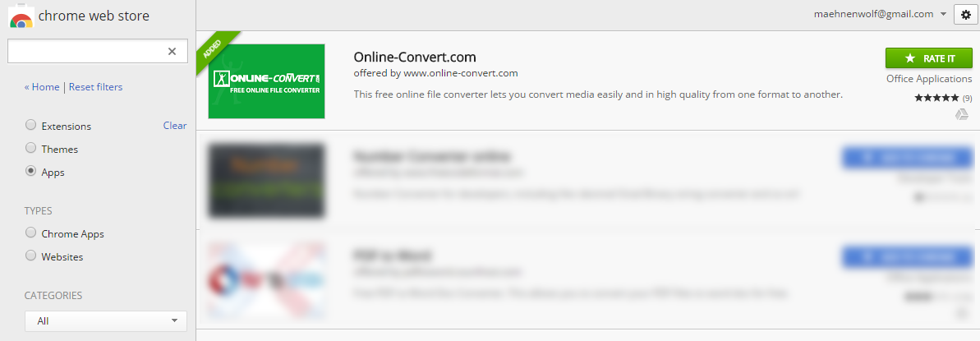The height and width of the screenshot is (341, 980).
Task: Click the blue add button on second result
Action: click(x=908, y=158)
